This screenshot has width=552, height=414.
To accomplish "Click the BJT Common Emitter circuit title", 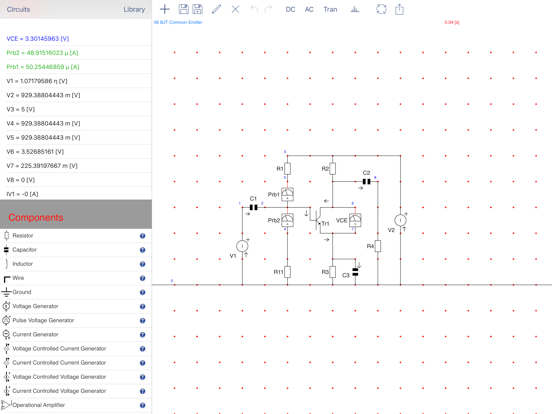I will 178,22.
